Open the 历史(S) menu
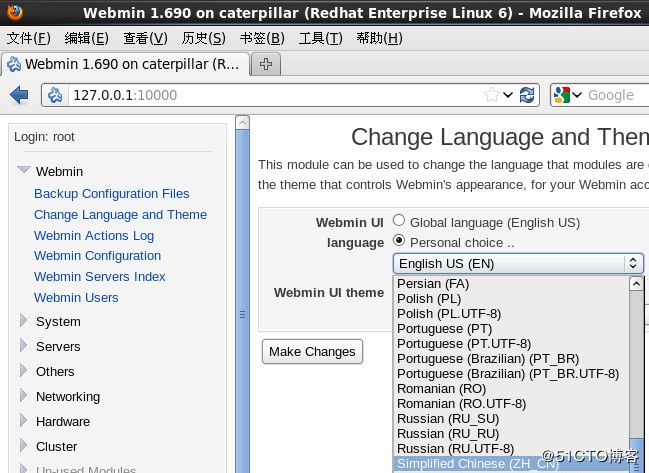The image size is (649, 473). (x=204, y=38)
